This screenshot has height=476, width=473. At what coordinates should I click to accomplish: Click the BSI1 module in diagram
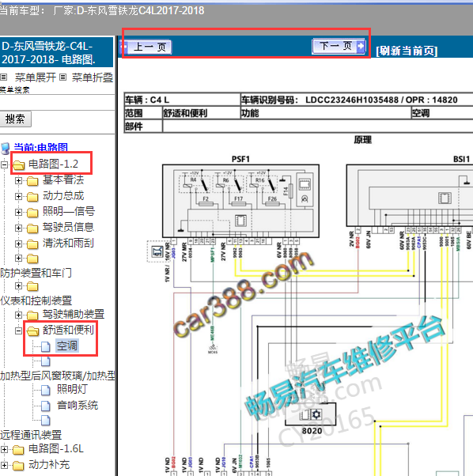(x=410, y=195)
